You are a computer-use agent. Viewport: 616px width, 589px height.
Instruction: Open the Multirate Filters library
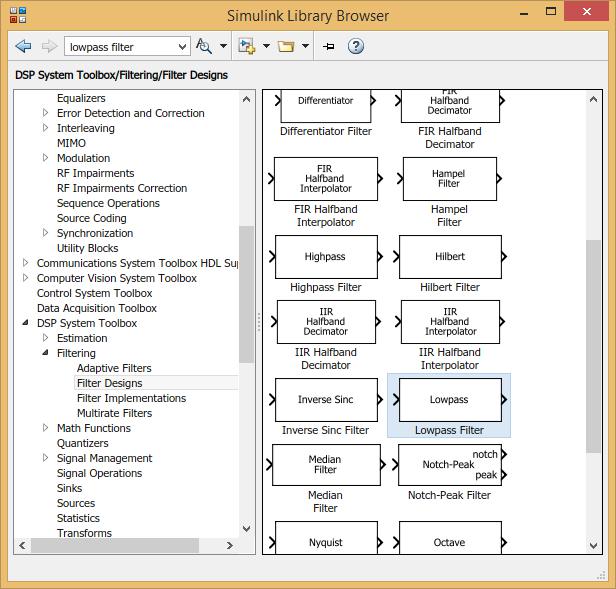114,413
